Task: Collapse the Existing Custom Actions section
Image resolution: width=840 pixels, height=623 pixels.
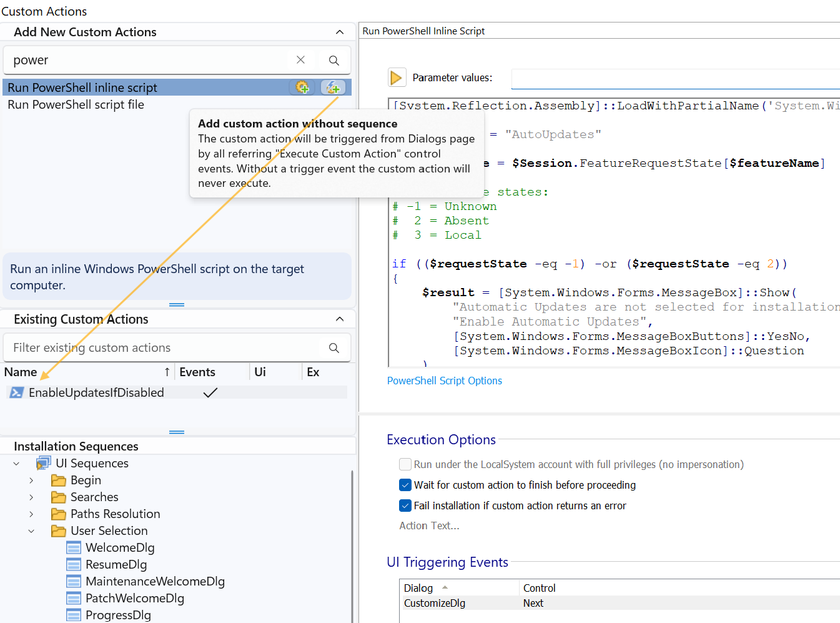Action: point(340,319)
